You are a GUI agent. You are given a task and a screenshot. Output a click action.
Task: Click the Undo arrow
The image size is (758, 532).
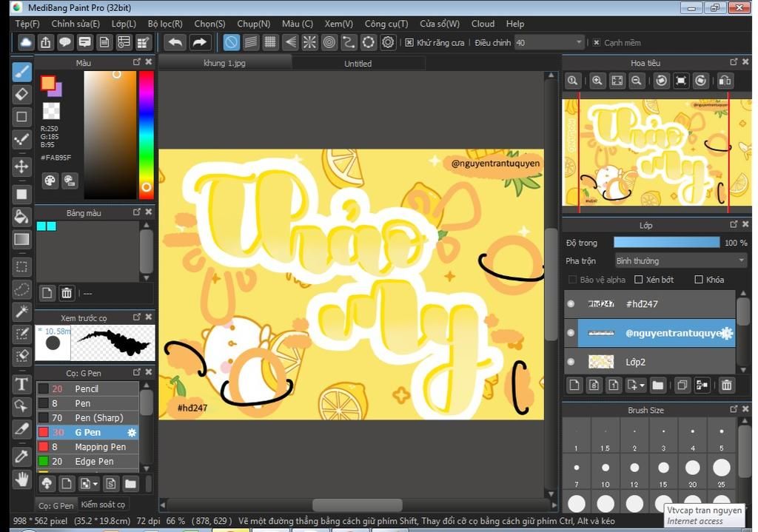[x=175, y=42]
